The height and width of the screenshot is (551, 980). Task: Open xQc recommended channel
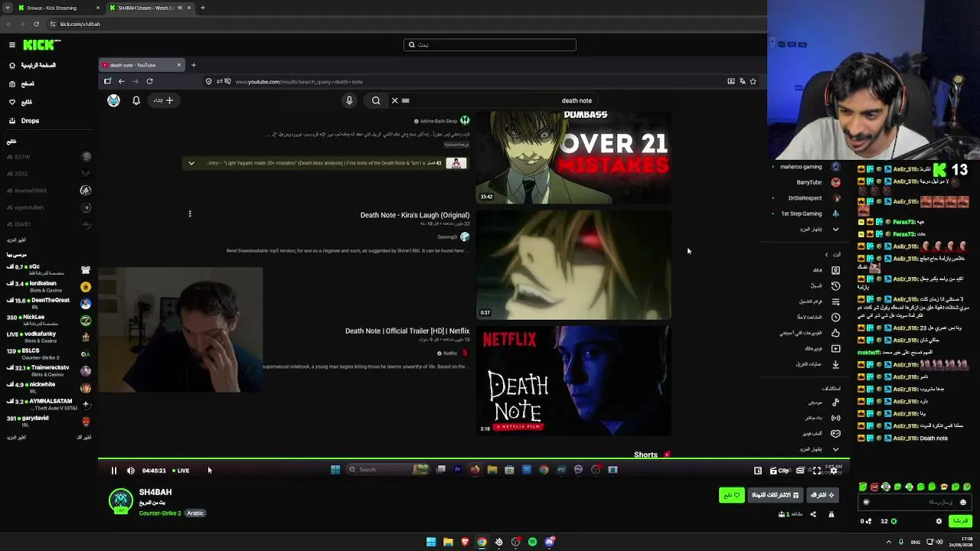click(x=47, y=269)
